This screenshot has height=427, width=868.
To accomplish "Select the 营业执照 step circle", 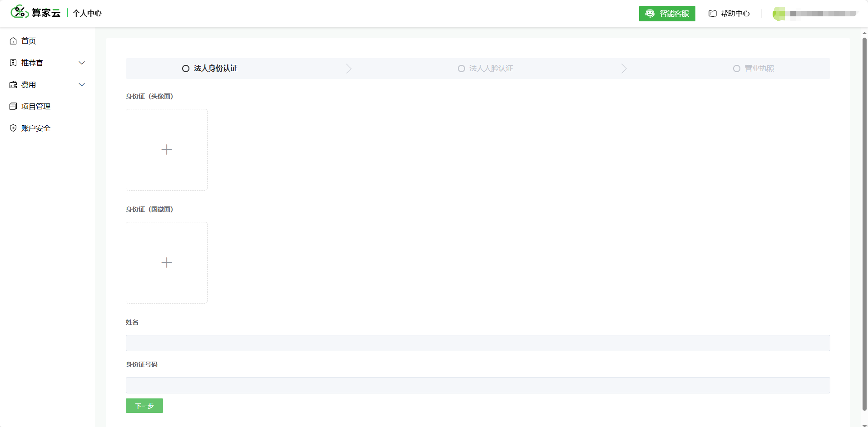I will 737,69.
